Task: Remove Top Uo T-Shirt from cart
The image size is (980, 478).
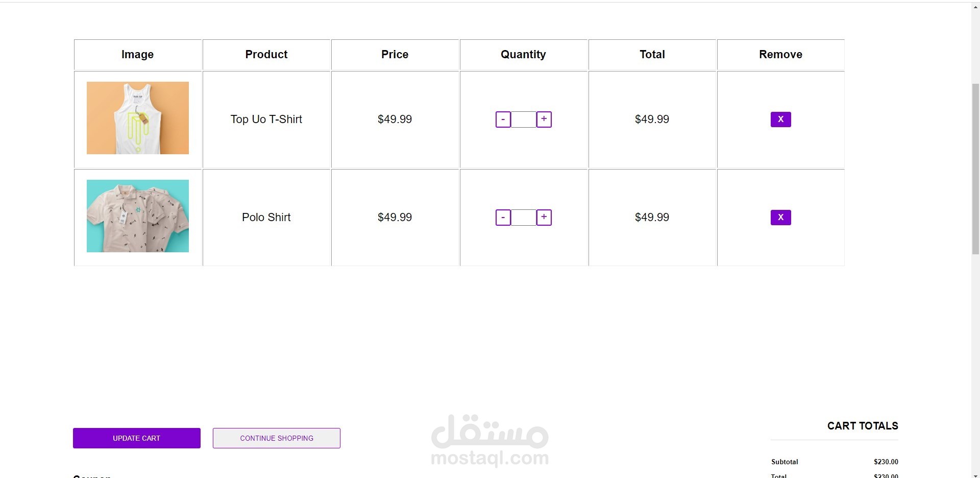Action: [780, 119]
